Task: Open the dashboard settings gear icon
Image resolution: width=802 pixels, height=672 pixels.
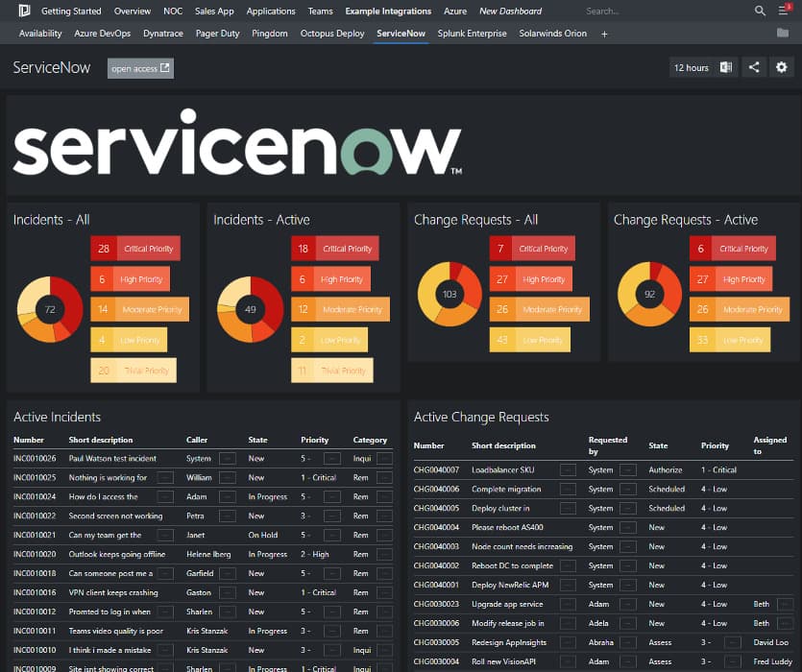Action: tap(781, 67)
